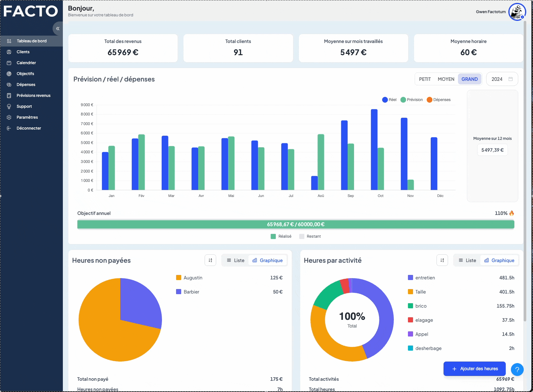Click the Objectifs target icon
Screen dimensions: 533x392
click(x=9, y=74)
